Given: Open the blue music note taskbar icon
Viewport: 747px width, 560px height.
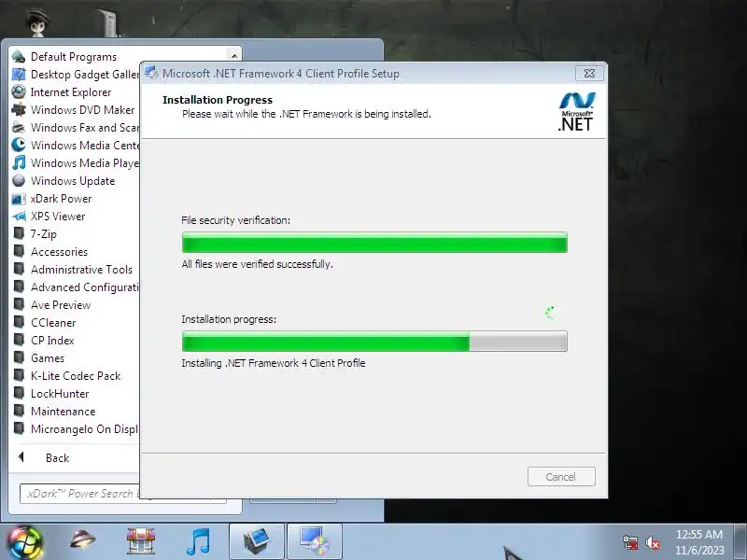Looking at the screenshot, I should pyautogui.click(x=198, y=541).
